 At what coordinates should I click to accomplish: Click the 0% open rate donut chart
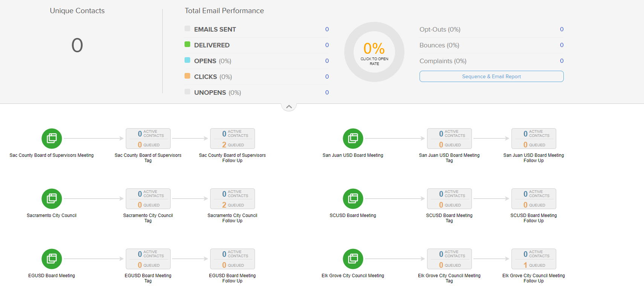pyautogui.click(x=374, y=52)
